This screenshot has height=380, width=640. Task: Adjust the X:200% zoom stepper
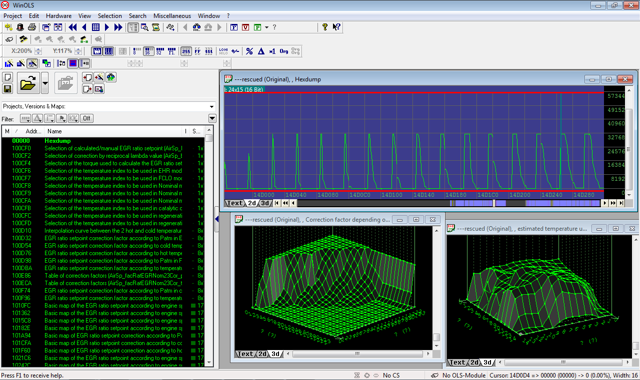pyautogui.click(x=38, y=51)
